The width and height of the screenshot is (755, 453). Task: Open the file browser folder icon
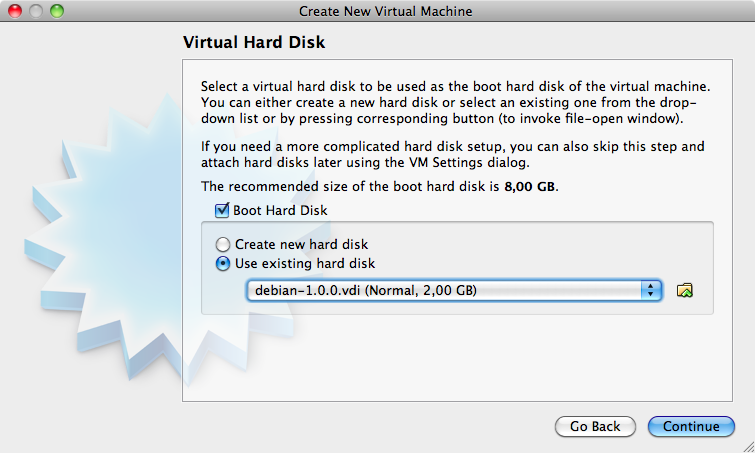(685, 290)
